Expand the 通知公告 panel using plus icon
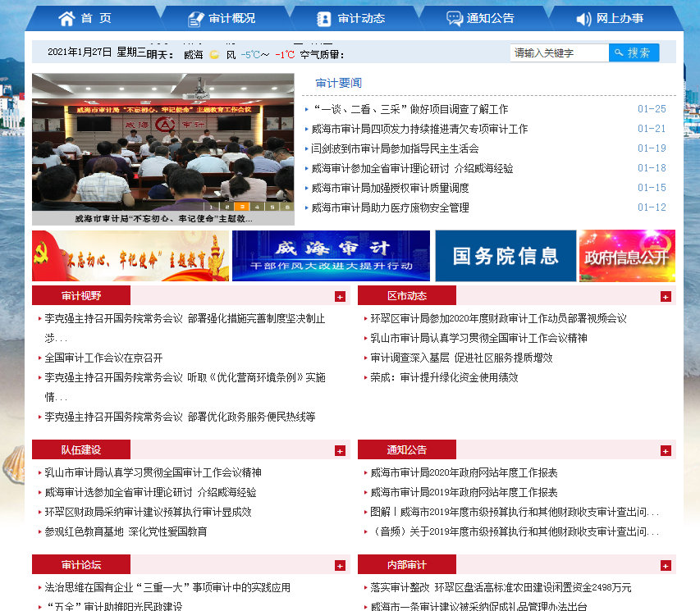The width and height of the screenshot is (700, 611). [x=666, y=450]
